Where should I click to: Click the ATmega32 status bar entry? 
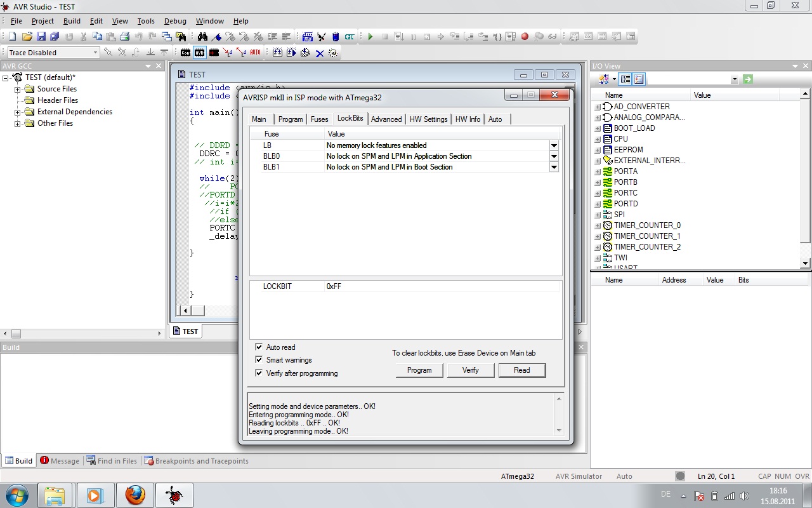[518, 476]
